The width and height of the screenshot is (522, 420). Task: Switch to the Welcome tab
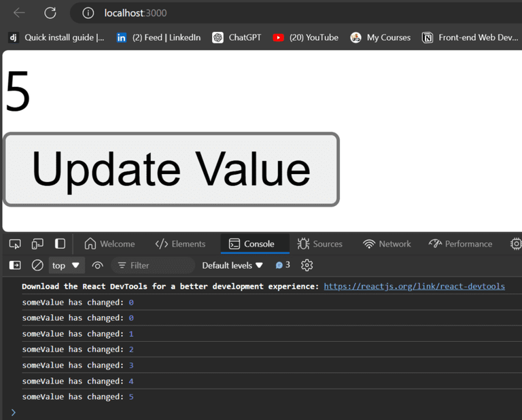tap(109, 244)
